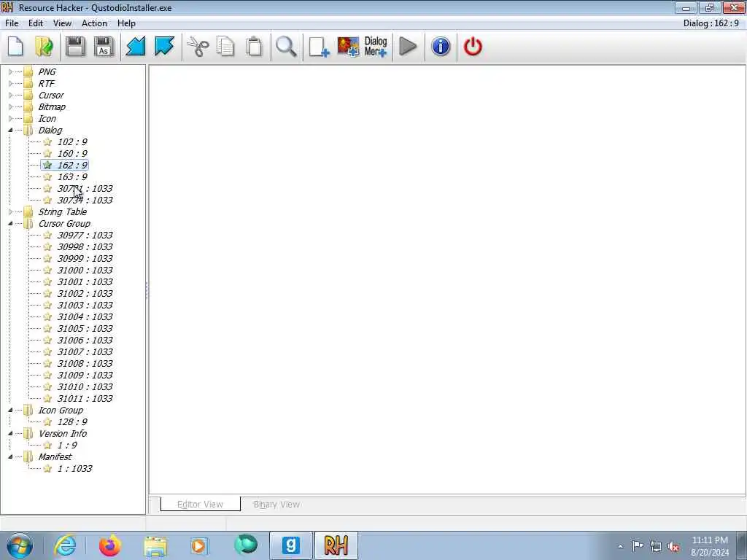This screenshot has width=747, height=560.
Task: Collapse the Dialog folder node
Action: 10,131
